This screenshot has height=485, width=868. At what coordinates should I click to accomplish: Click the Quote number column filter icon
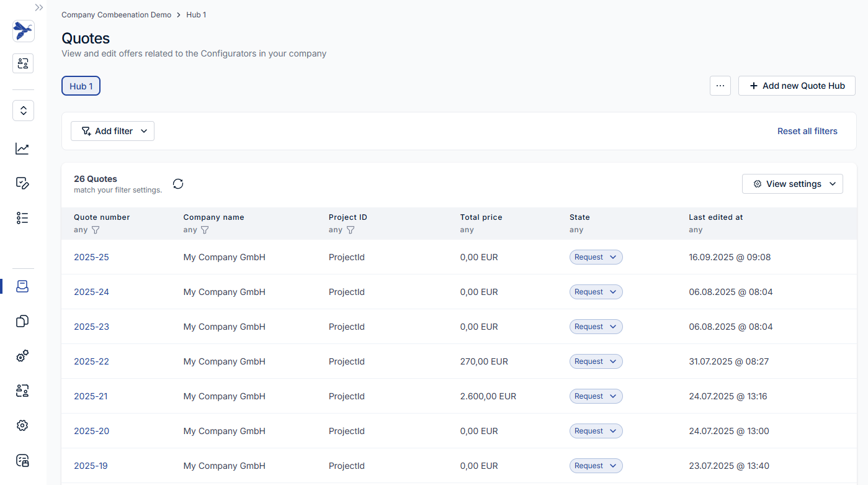pyautogui.click(x=96, y=230)
